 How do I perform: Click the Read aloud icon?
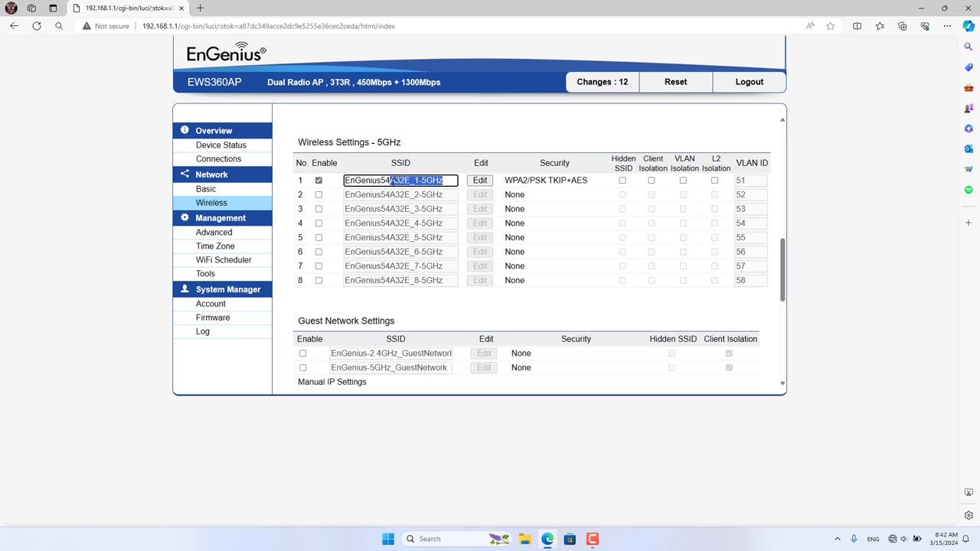click(x=810, y=26)
